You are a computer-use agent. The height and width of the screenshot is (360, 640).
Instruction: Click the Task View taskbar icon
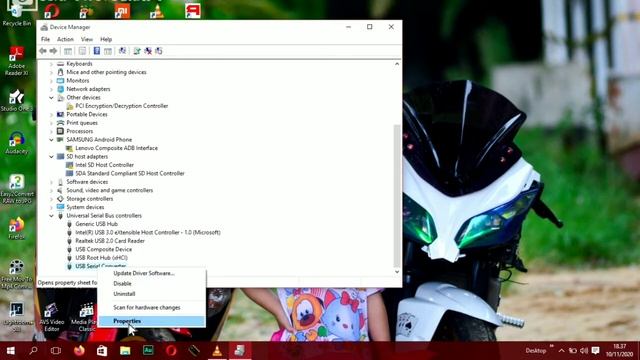56,351
